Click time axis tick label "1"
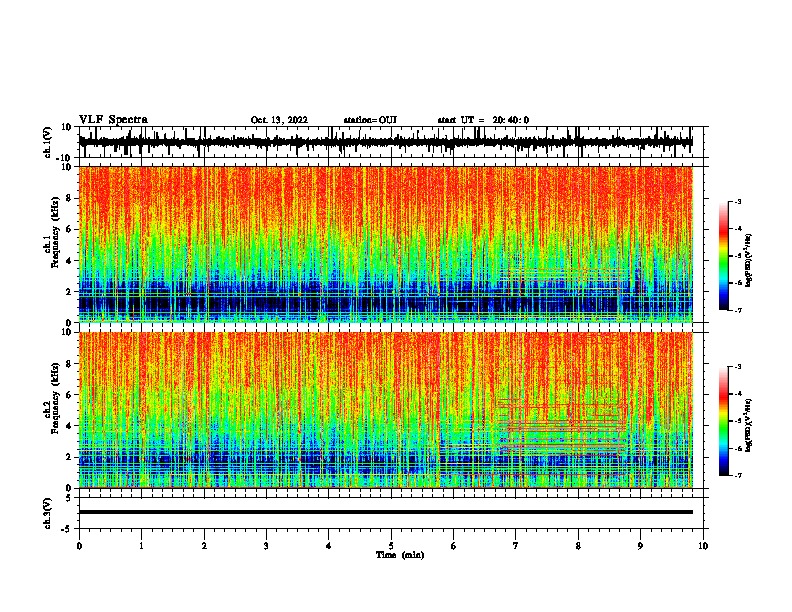Image resolution: width=792 pixels, height=612 pixels. pos(141,546)
